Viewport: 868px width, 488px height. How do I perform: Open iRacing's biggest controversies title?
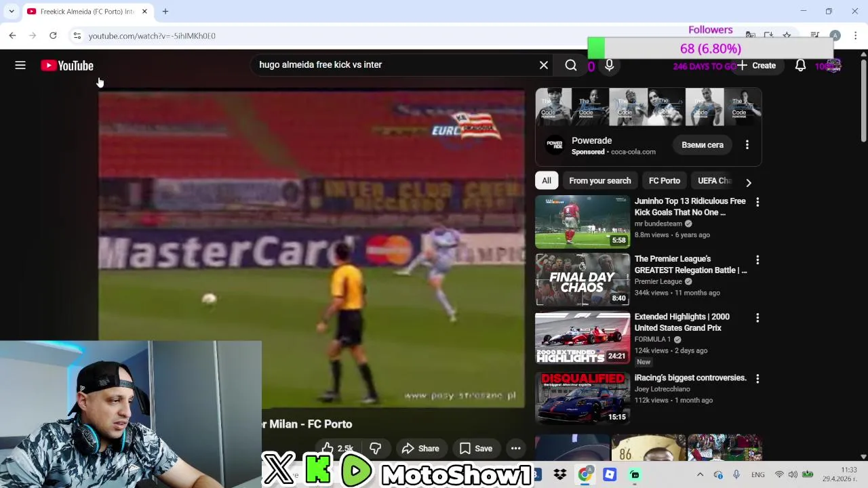[690, 378]
